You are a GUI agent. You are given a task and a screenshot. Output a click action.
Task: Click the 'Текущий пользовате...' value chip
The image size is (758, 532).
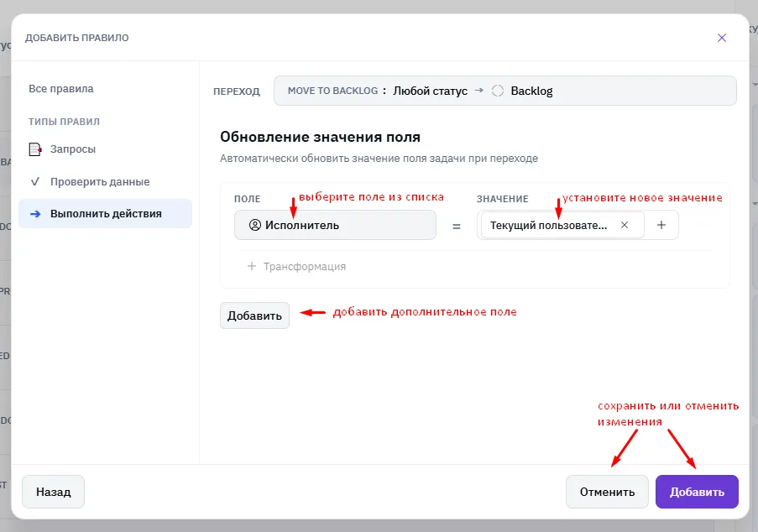(562, 225)
